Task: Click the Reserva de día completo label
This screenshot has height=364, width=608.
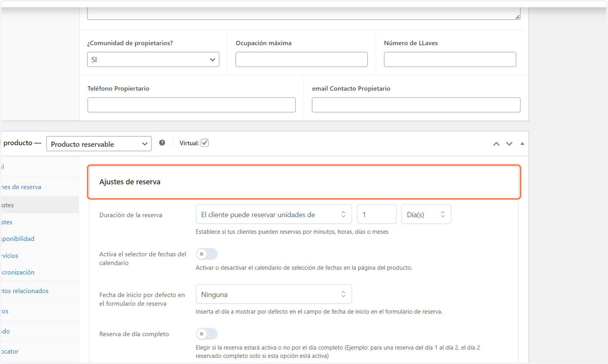Action: pyautogui.click(x=134, y=334)
